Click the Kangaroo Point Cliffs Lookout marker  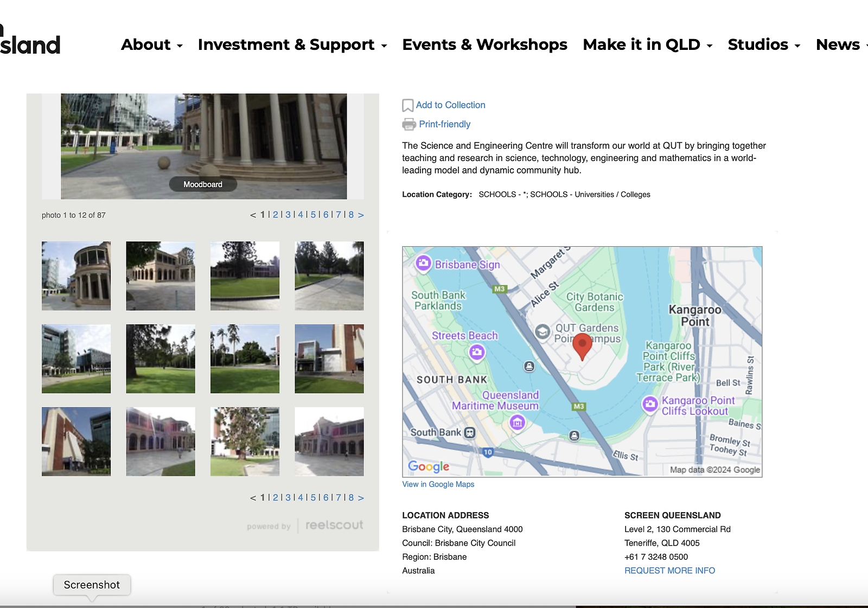coord(650,404)
